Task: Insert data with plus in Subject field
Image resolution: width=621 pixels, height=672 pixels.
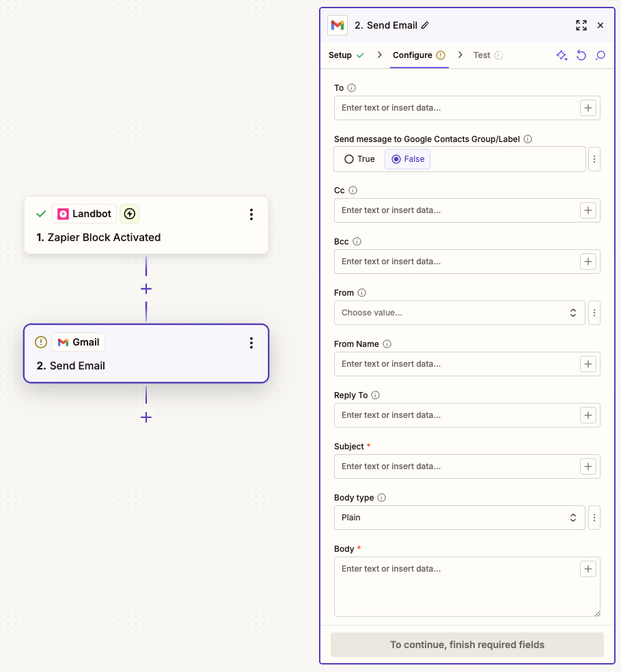Action: (588, 466)
